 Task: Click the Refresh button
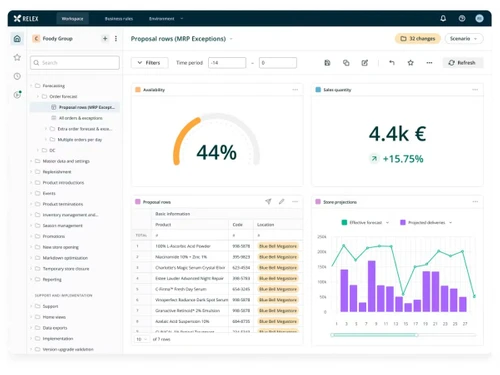(x=462, y=63)
